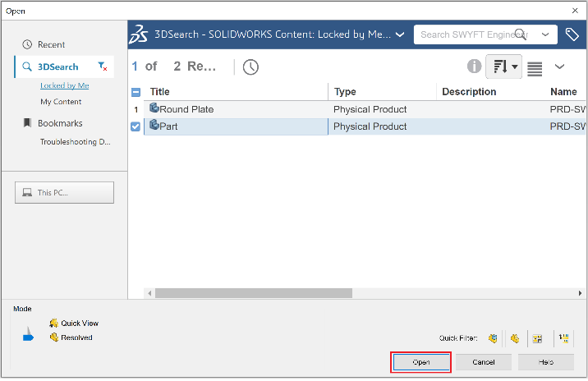Click the scrollbar left arrow

pos(149,293)
